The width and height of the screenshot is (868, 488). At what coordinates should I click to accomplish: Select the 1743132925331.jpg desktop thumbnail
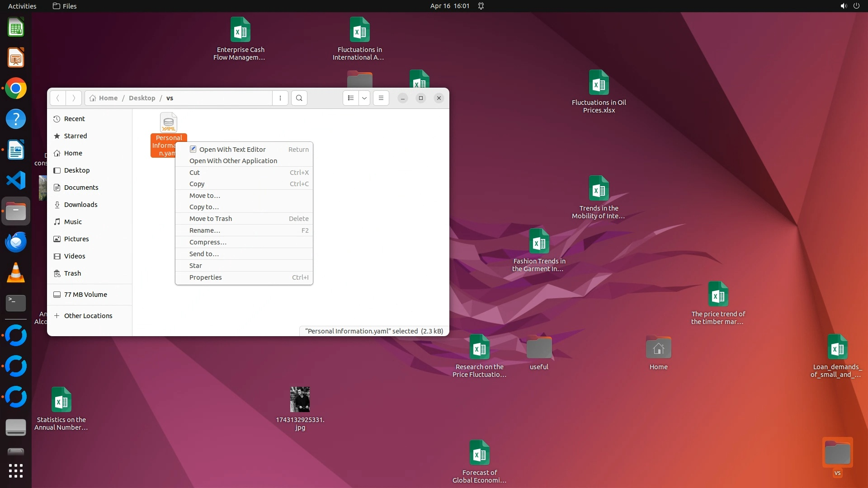tap(300, 399)
